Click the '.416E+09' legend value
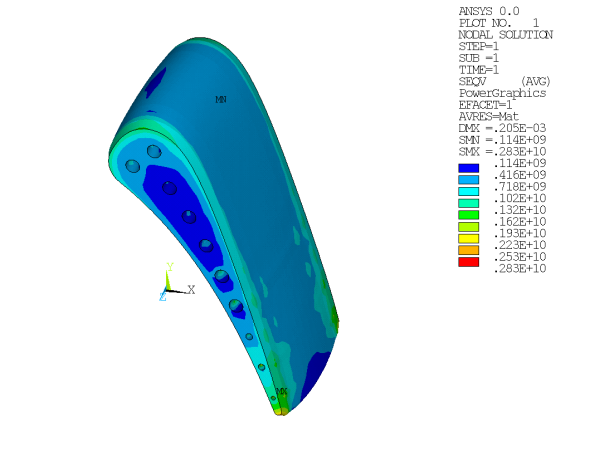The width and height of the screenshot is (600, 451). pos(520,175)
